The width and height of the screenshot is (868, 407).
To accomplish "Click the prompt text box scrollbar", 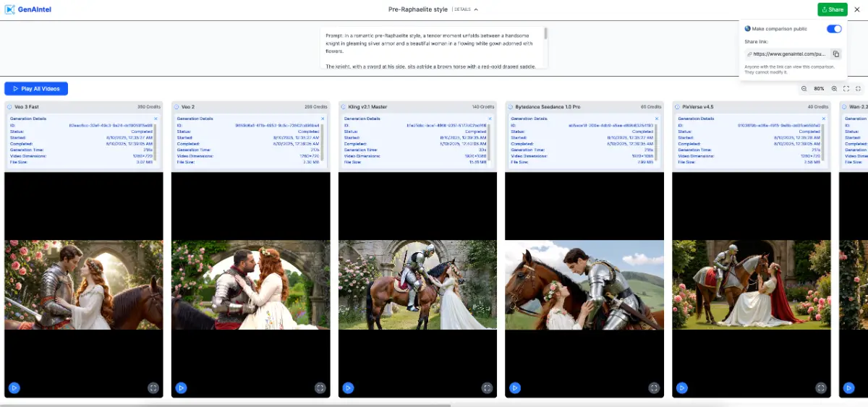I will [545, 34].
